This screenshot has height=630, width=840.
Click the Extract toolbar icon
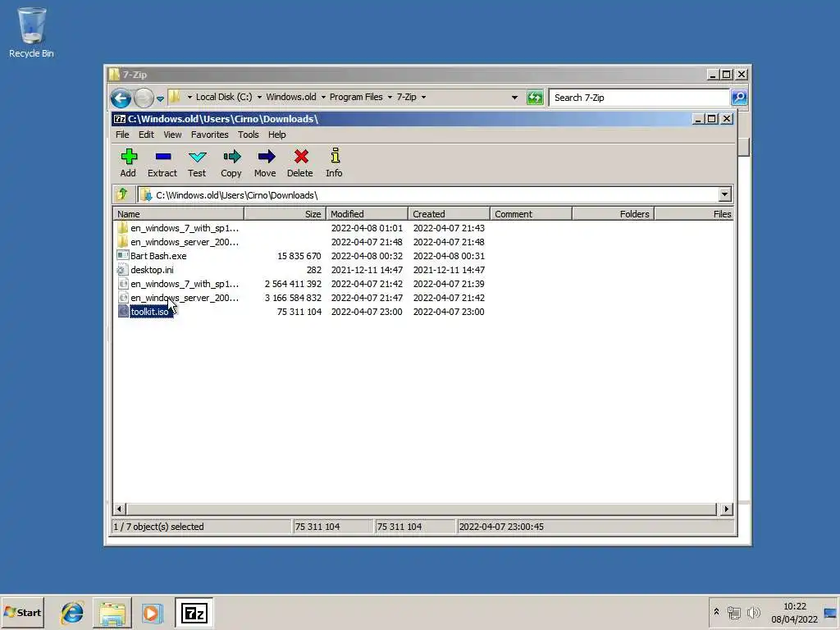pyautogui.click(x=163, y=157)
